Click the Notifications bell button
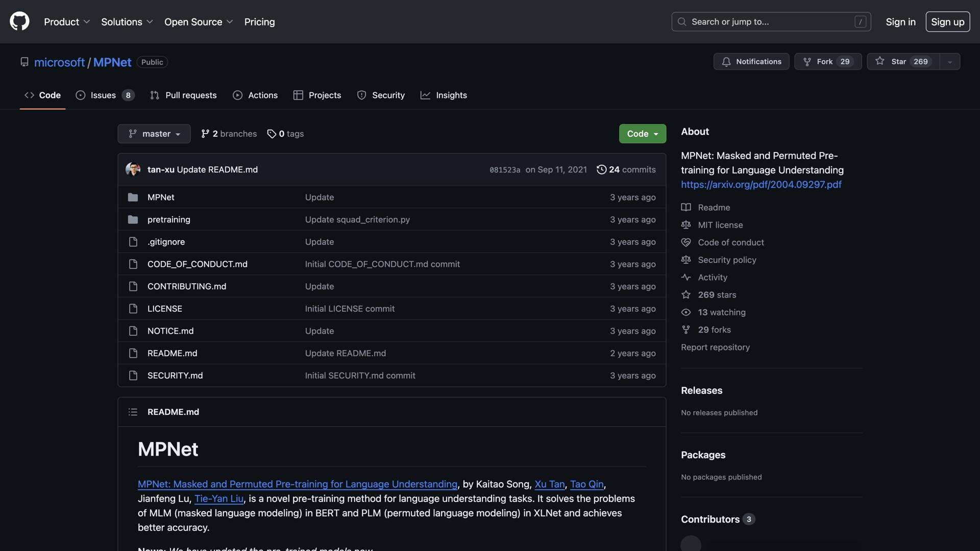 751,61
